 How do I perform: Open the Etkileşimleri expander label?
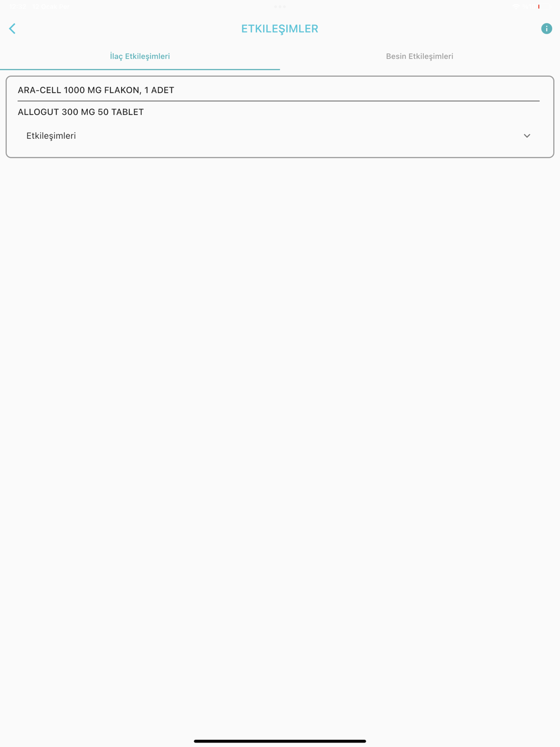pos(51,136)
